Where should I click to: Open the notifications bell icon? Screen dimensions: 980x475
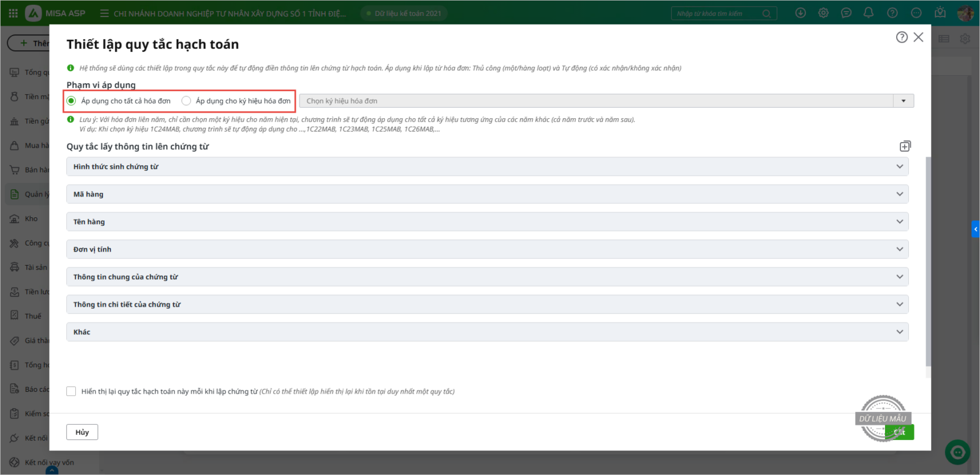(869, 13)
